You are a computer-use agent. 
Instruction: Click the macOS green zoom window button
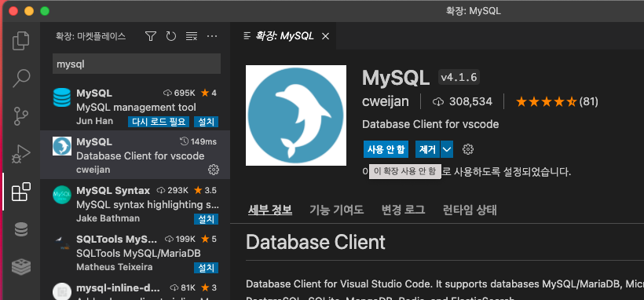pyautogui.click(x=44, y=11)
